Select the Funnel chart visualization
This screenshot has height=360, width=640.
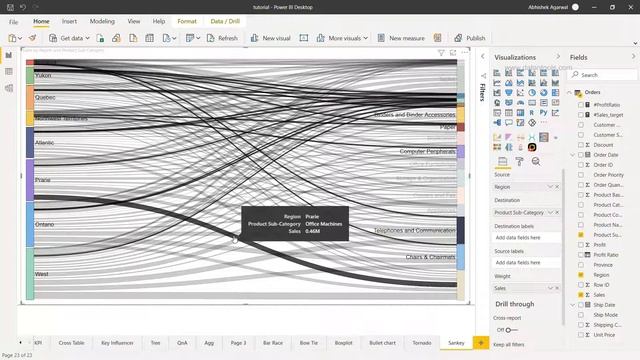pyautogui.click(x=509, y=93)
